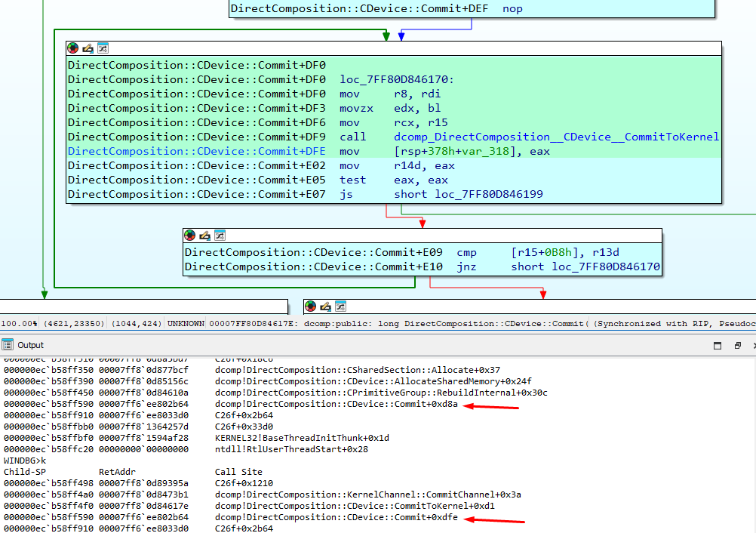Click the color icon on the bottom-right graph node
This screenshot has height=533, width=756.
[x=311, y=306]
